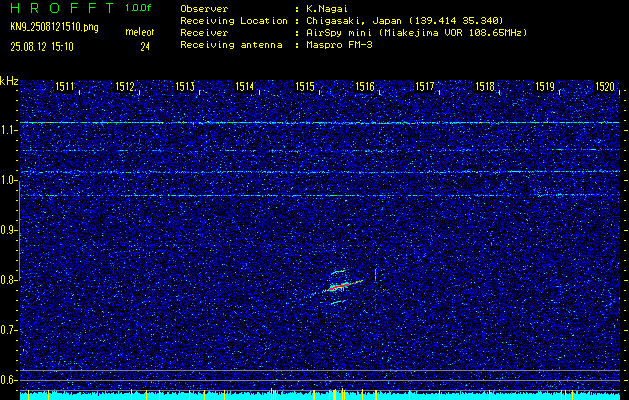Click the meteor count value 24
The width and height of the screenshot is (629, 400).
(x=145, y=47)
